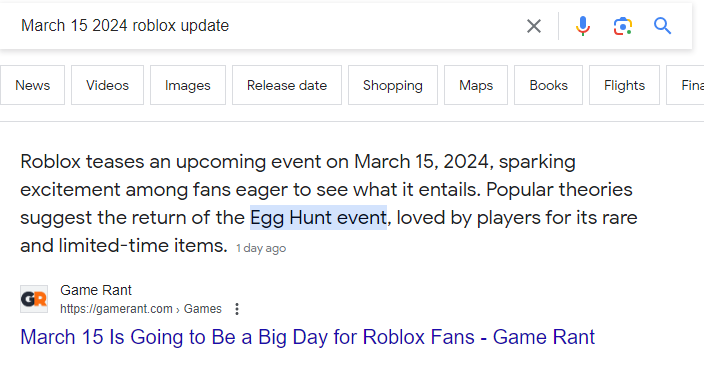The image size is (704, 367).
Task: Click the highlighted Egg Hunt event text
Action: tap(318, 217)
